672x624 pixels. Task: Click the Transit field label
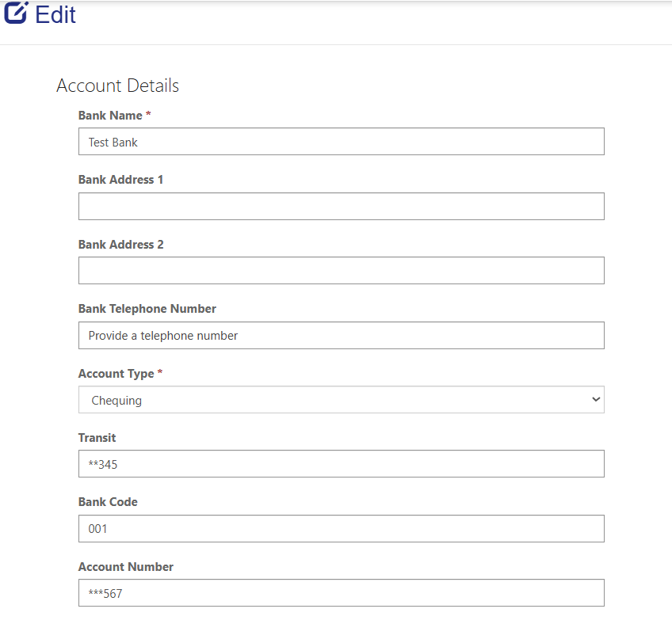[x=97, y=438]
